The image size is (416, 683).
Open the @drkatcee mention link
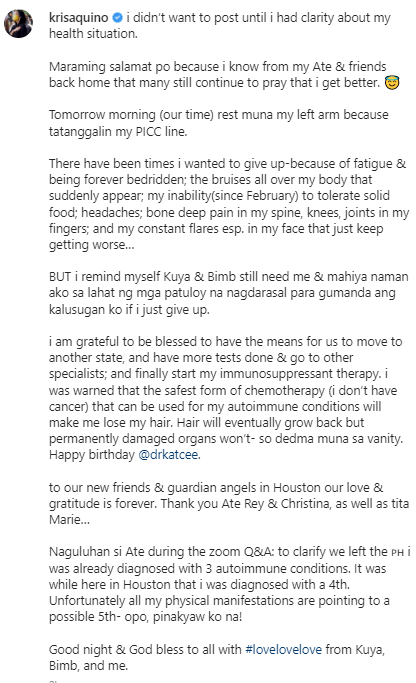coord(168,455)
